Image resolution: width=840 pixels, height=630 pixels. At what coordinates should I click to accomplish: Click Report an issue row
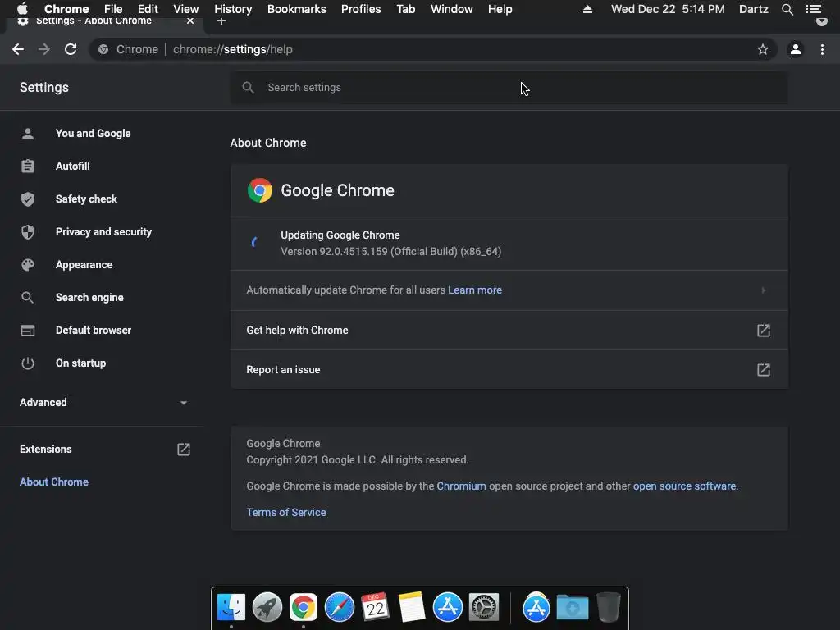click(509, 370)
